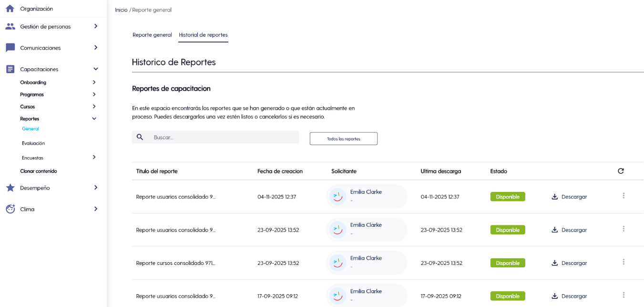Click the Gestión de personas people icon
Viewport: 644px width, 307px height.
tap(10, 26)
